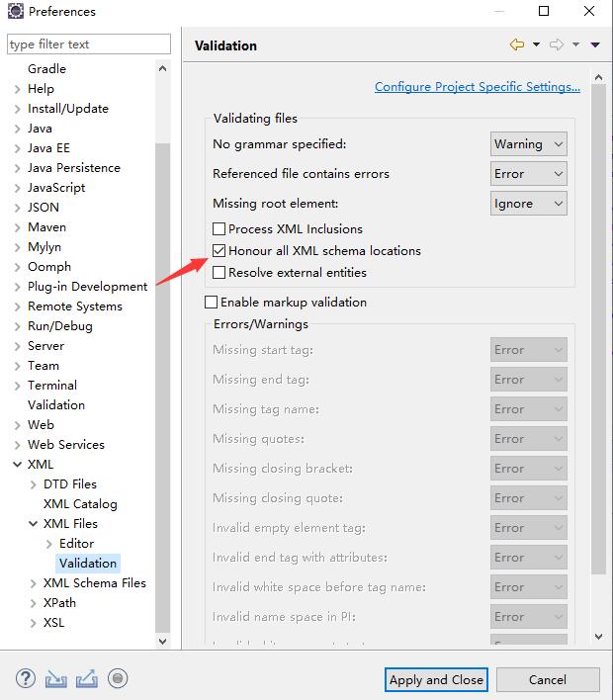Click the Import preferences icon
This screenshot has width=613, height=700.
56,678
